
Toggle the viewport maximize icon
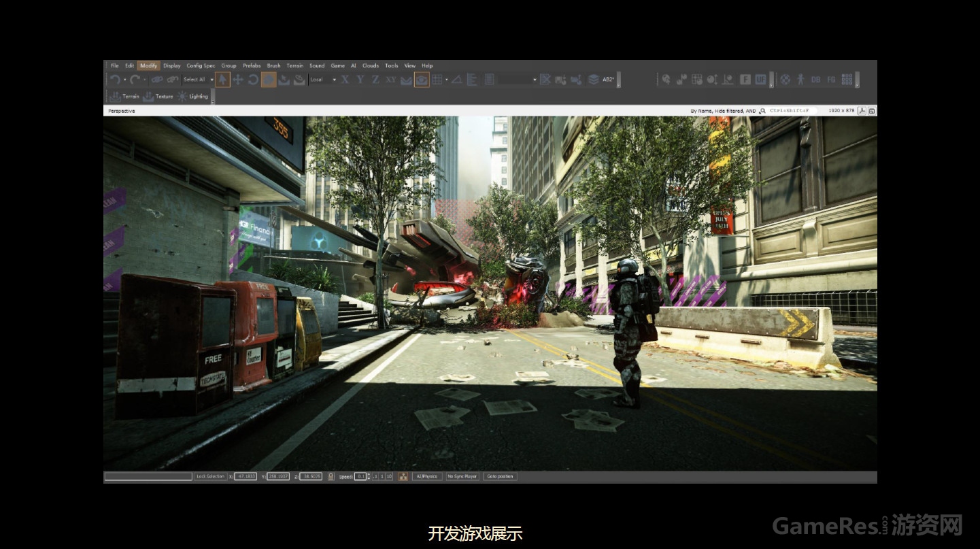click(872, 110)
